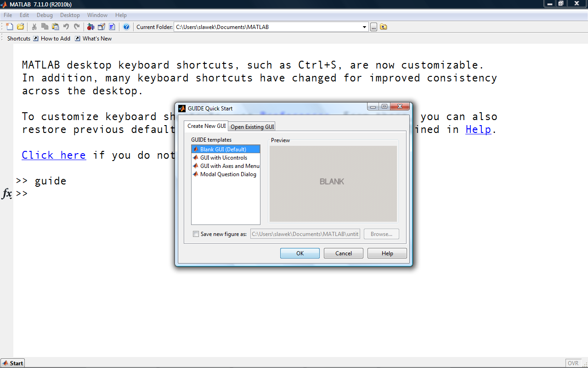
Task: Select GUI with Axes and Menu template
Action: pos(226,166)
